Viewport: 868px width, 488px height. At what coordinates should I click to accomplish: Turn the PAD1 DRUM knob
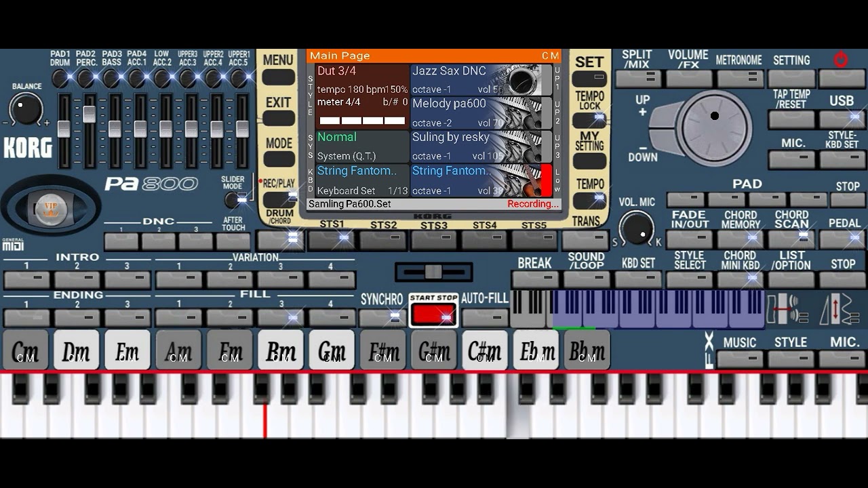click(x=60, y=79)
